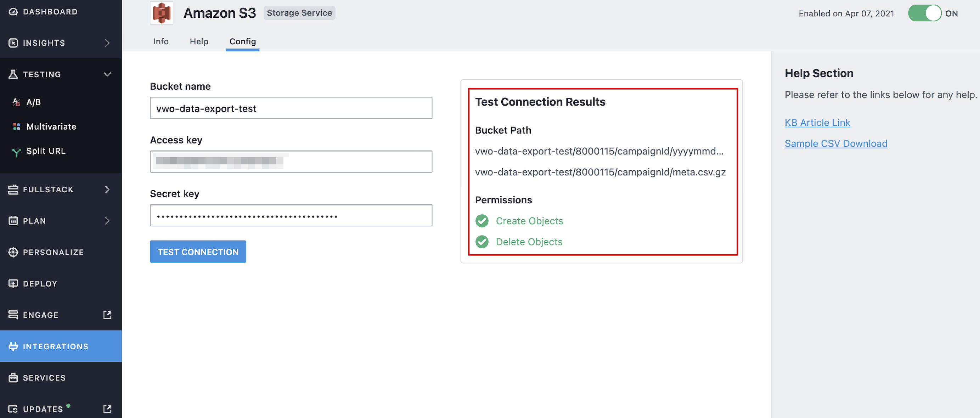Open the Split URL testing page
The height and width of the screenshot is (418, 980).
(46, 151)
